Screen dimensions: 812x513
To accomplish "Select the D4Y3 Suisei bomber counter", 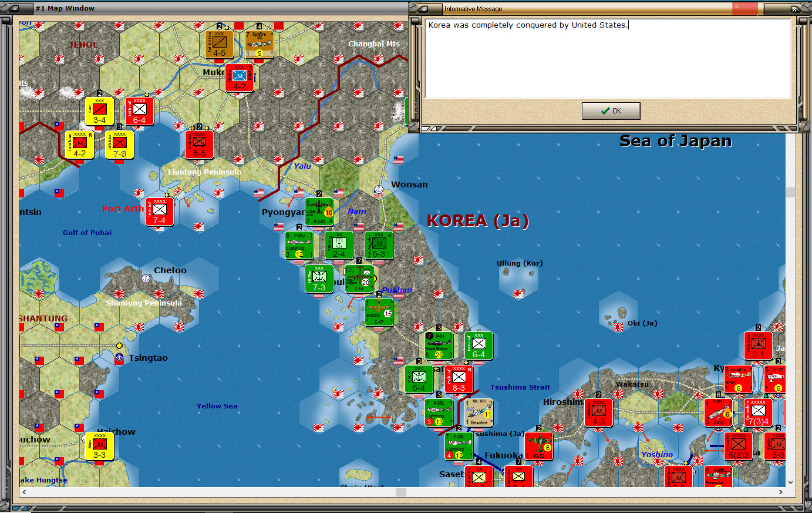I will tap(719, 413).
